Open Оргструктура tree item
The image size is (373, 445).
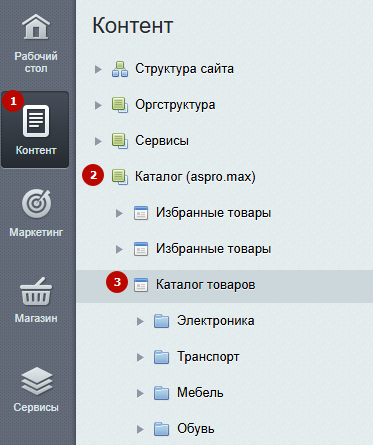(x=175, y=105)
